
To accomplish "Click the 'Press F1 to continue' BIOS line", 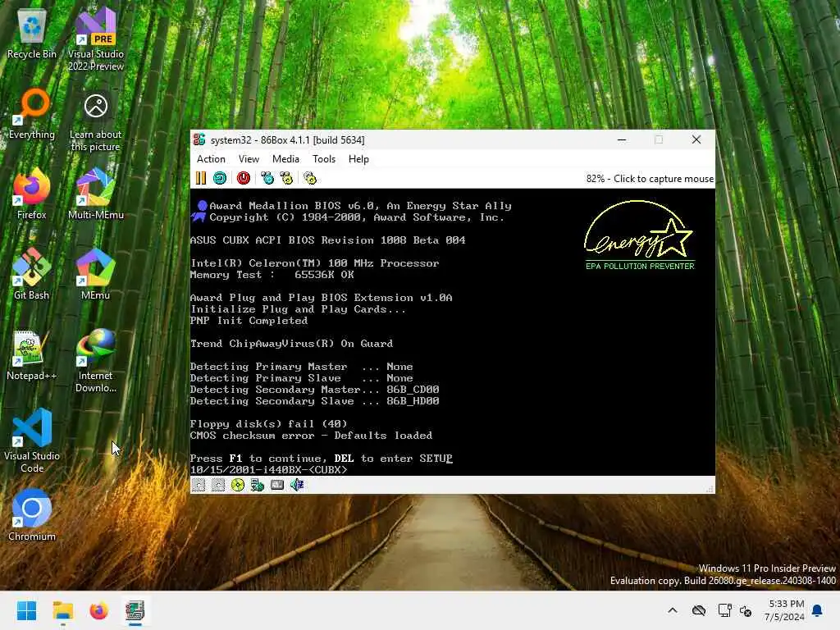I will 322,458.
